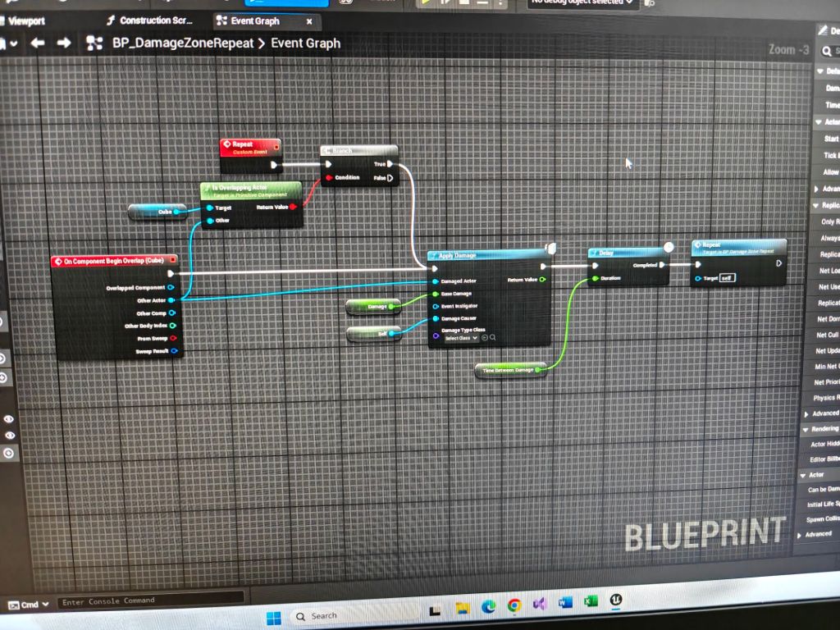Expand the Advanced section in Details panel
The height and width of the screenshot is (630, 840).
818,534
